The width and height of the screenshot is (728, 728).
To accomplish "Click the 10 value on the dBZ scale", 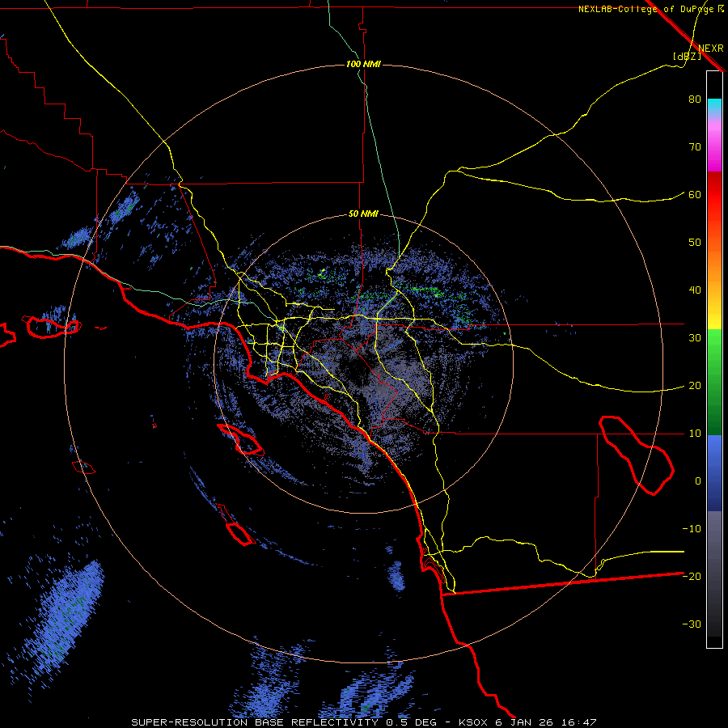I will pyautogui.click(x=695, y=434).
